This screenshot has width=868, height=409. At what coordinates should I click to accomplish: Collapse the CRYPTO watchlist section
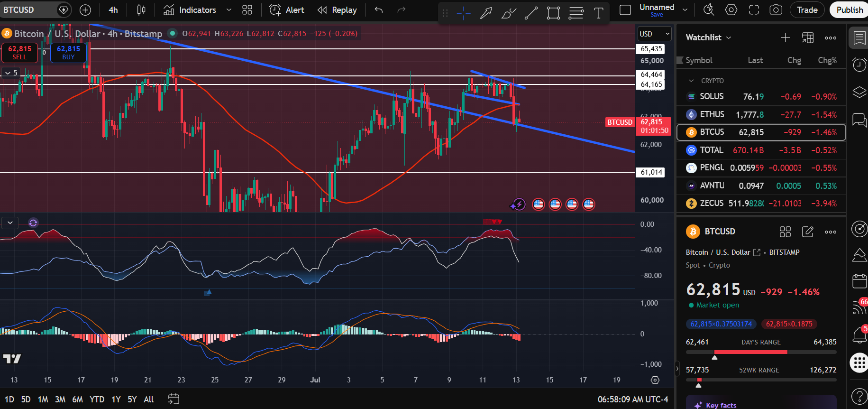coord(691,81)
